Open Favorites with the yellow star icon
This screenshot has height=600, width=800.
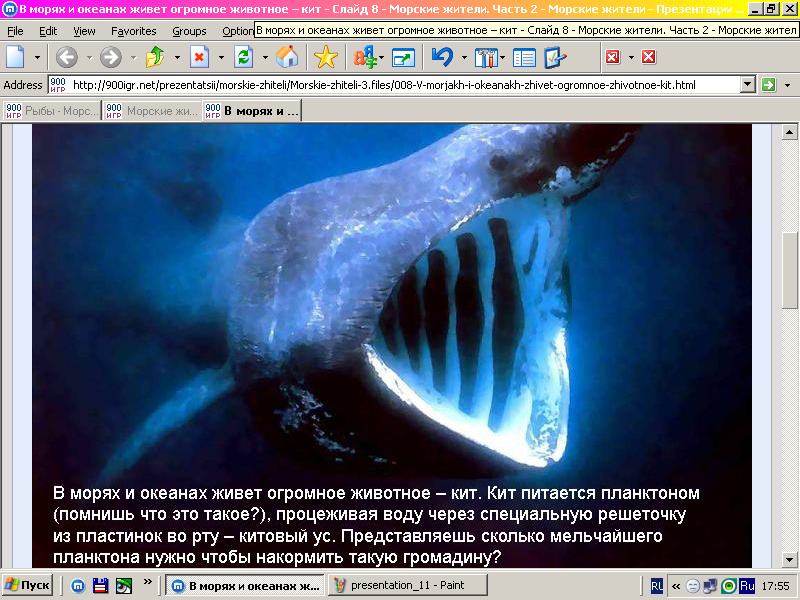point(326,57)
